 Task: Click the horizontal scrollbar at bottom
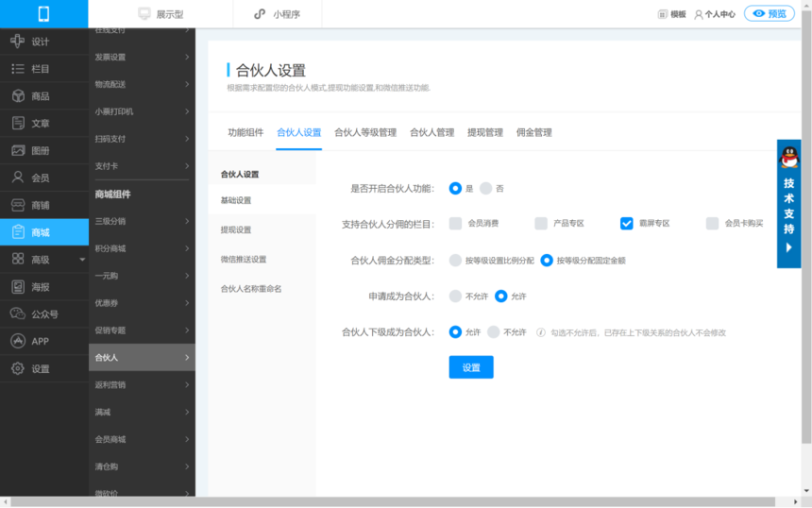393,501
